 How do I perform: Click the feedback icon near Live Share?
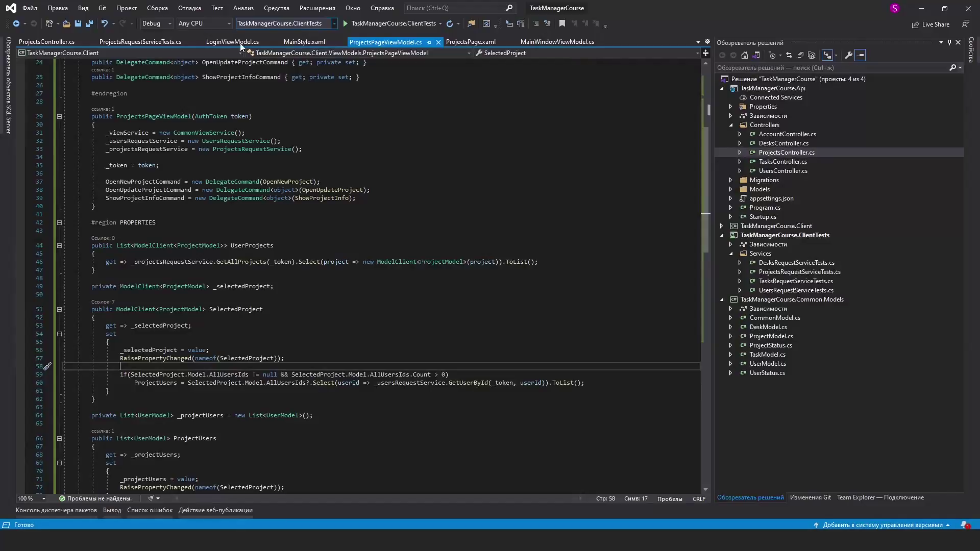pos(965,24)
